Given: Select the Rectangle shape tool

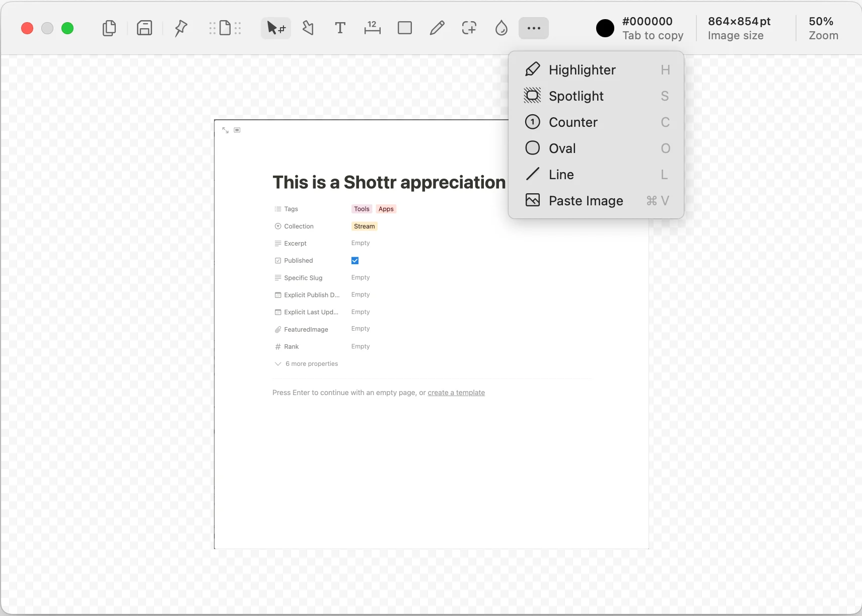Looking at the screenshot, I should [404, 28].
